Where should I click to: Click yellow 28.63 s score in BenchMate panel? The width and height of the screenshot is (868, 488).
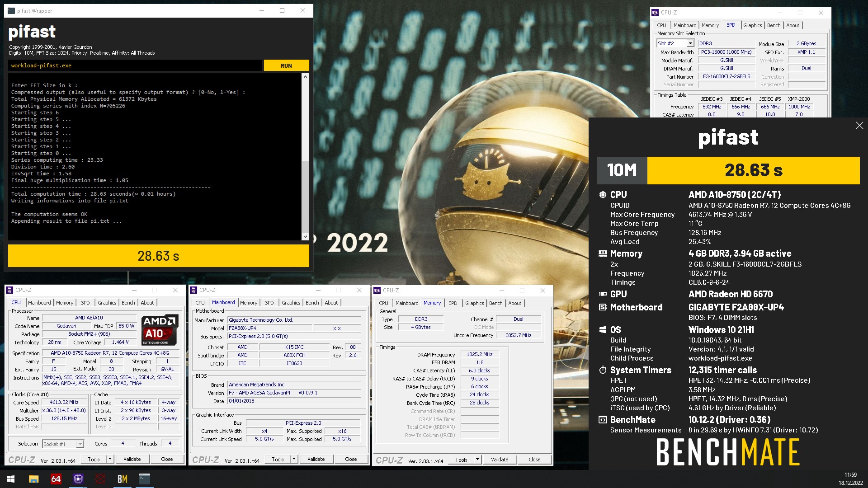754,170
